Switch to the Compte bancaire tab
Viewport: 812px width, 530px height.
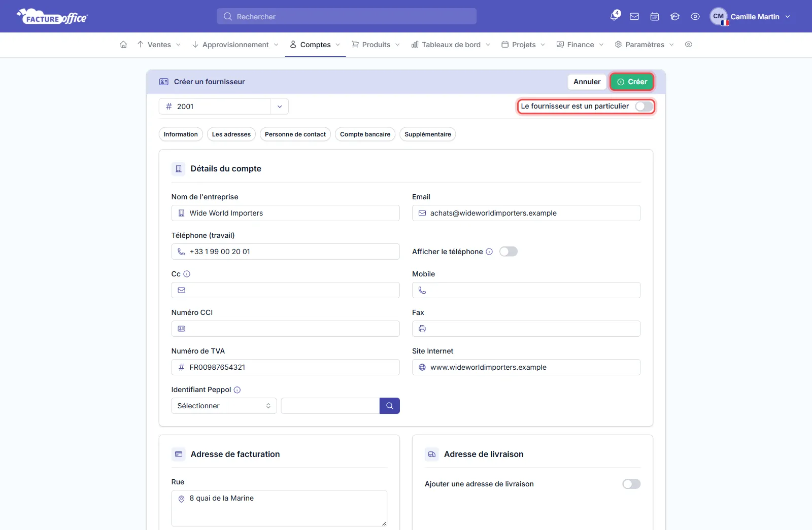tap(365, 134)
